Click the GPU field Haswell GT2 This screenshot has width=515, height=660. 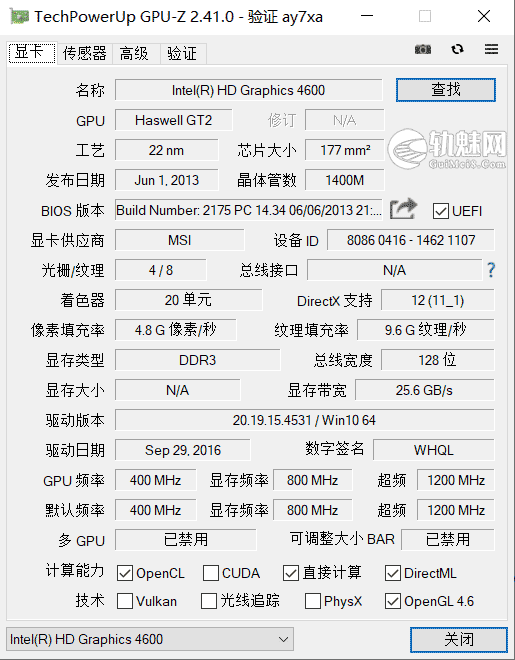pos(173,120)
